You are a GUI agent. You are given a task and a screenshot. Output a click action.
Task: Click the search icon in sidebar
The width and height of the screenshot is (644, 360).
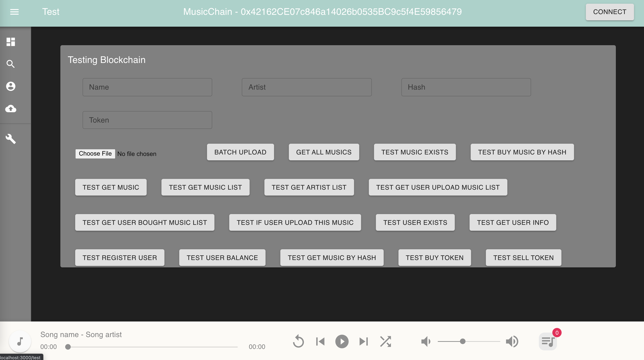pos(11,64)
